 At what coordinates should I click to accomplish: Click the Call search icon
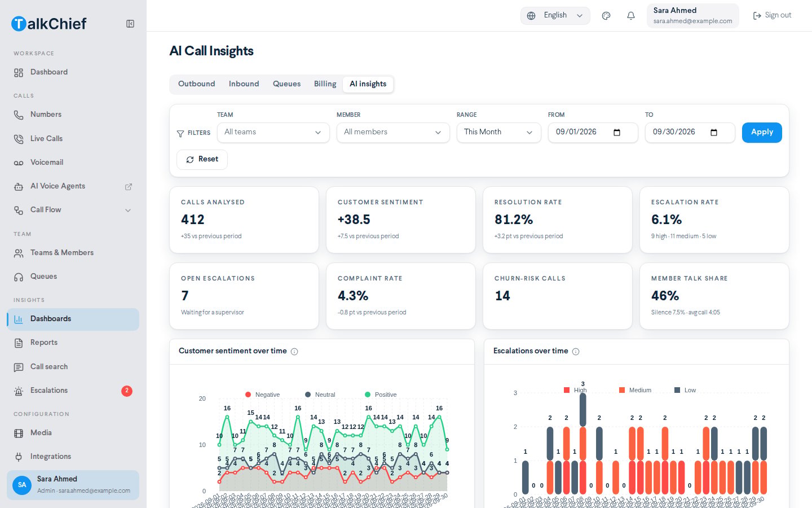point(19,367)
